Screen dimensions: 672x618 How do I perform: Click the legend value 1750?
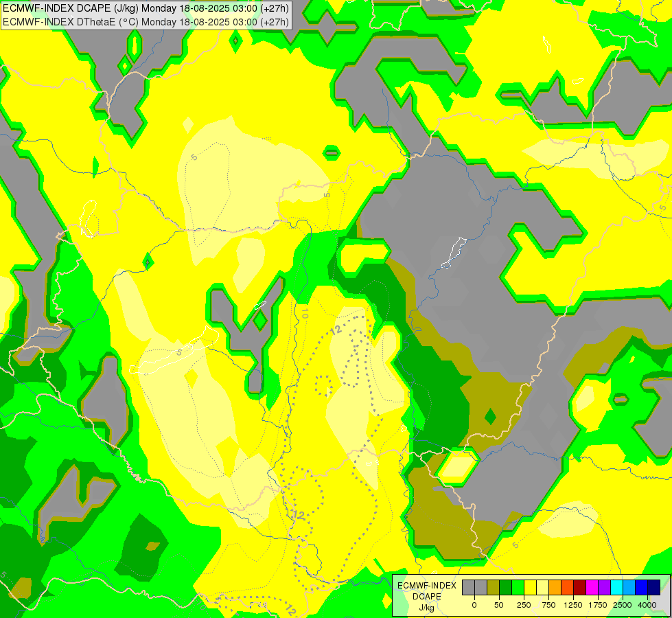[x=597, y=605]
